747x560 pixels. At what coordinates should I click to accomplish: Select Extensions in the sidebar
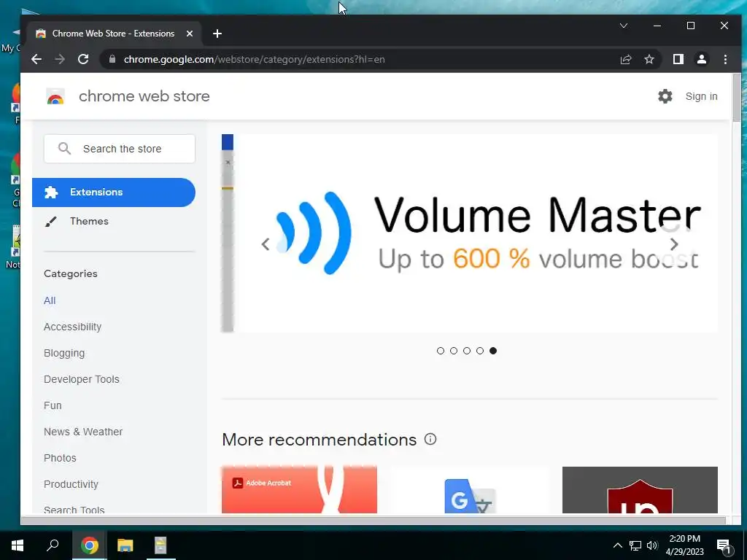tap(114, 192)
